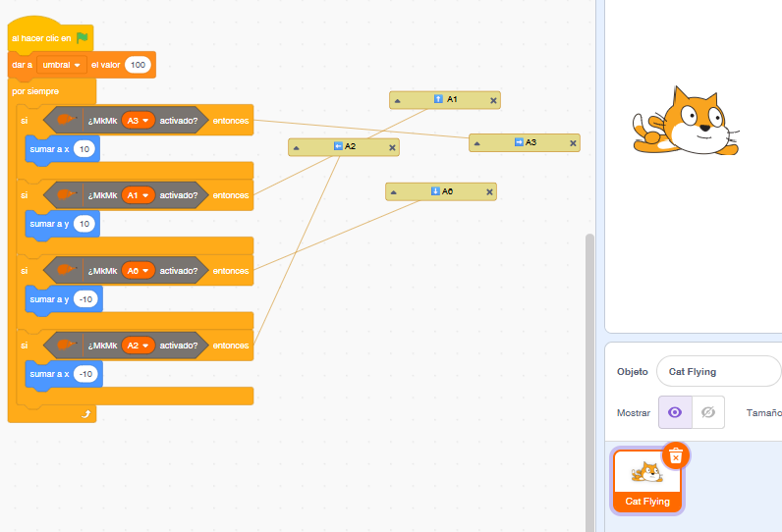Click the 10 field in first sumar a x
Screen dimensions: 782x532
click(x=84, y=149)
